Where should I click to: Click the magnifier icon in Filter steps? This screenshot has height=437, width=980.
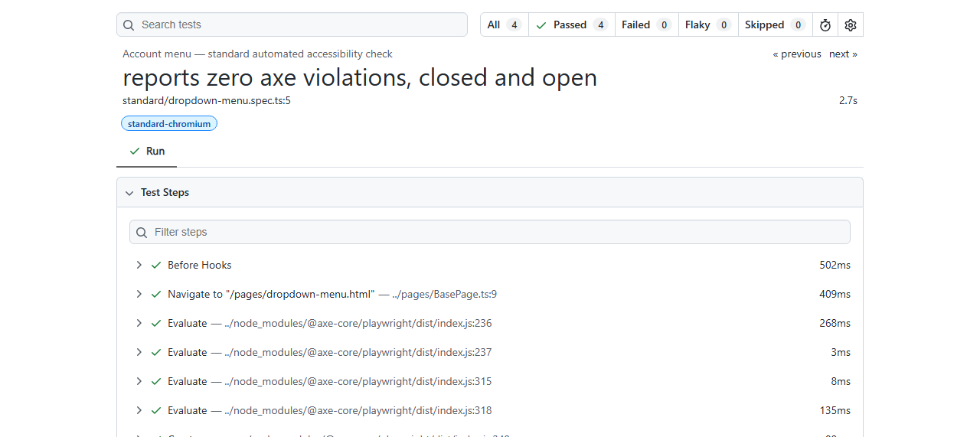(x=142, y=232)
